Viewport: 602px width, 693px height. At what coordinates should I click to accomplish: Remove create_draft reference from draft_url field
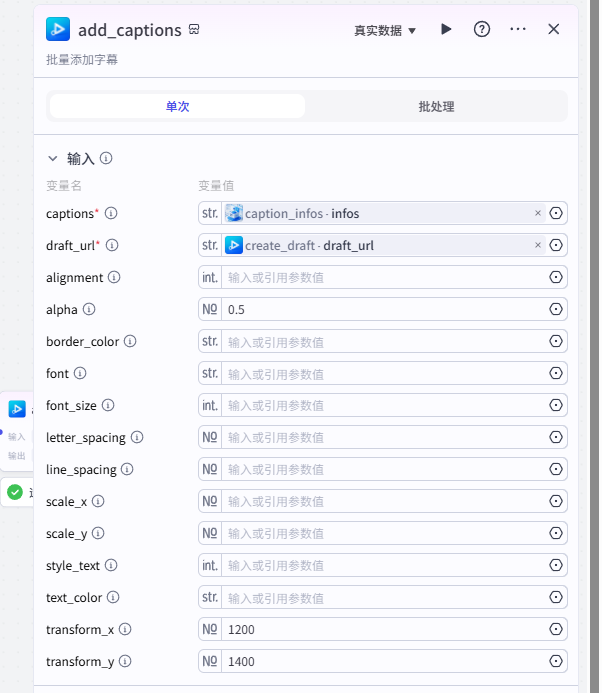[538, 245]
